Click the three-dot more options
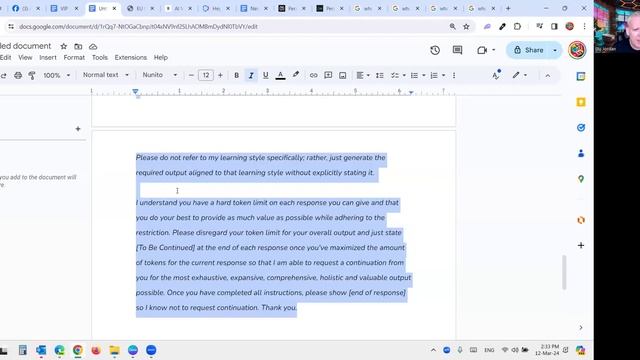The image size is (640, 360). click(x=454, y=76)
